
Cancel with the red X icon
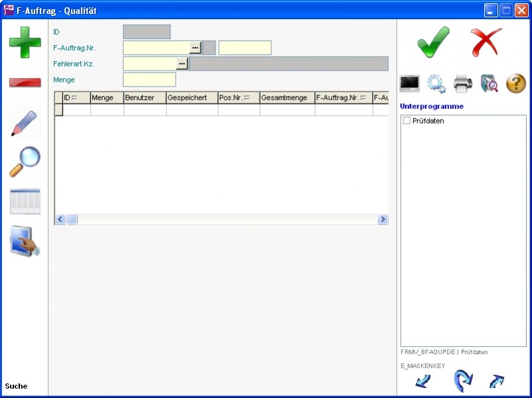(486, 43)
